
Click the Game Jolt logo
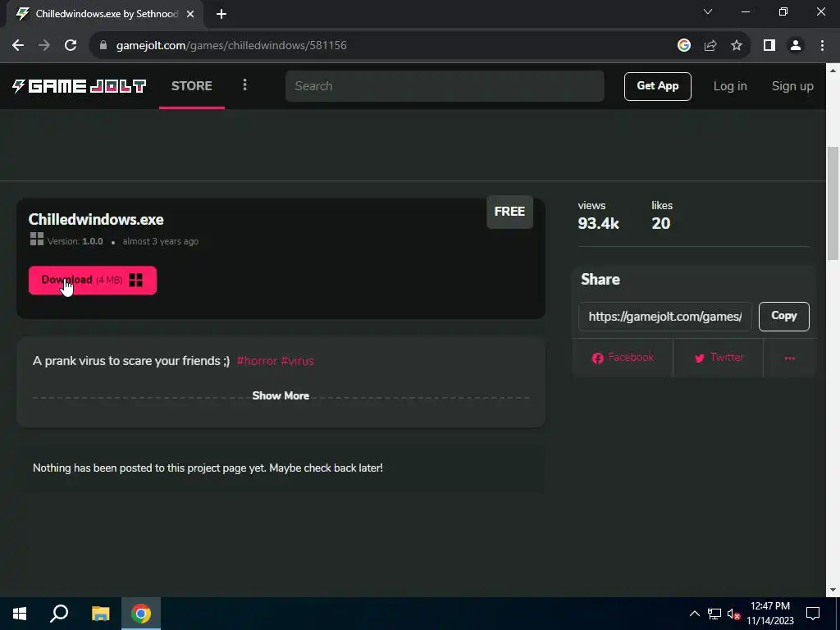tap(80, 85)
